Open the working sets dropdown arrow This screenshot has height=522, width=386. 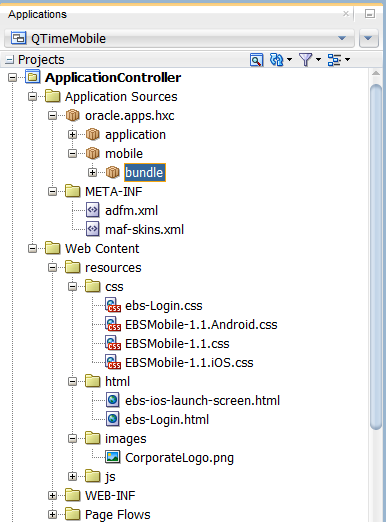(347, 60)
